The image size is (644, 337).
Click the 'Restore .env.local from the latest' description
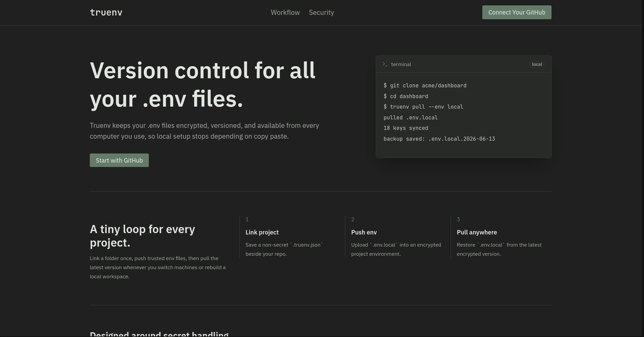[499, 249]
